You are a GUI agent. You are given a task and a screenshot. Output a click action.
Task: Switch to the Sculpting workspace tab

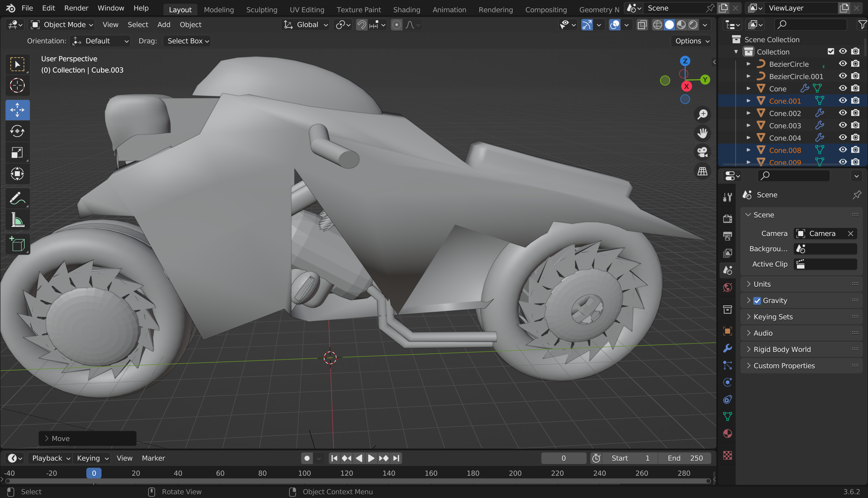click(x=261, y=10)
